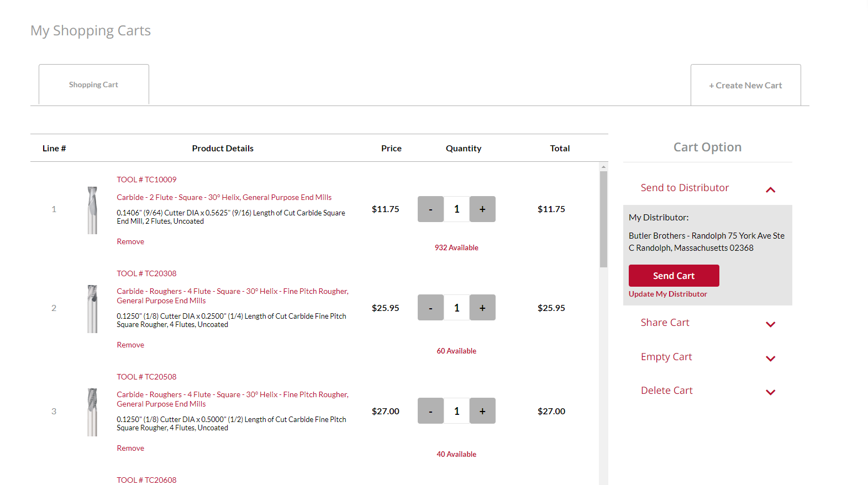Image resolution: width=868 pixels, height=485 pixels.
Task: Click the cart list scrollbar thumb
Action: coord(603,219)
